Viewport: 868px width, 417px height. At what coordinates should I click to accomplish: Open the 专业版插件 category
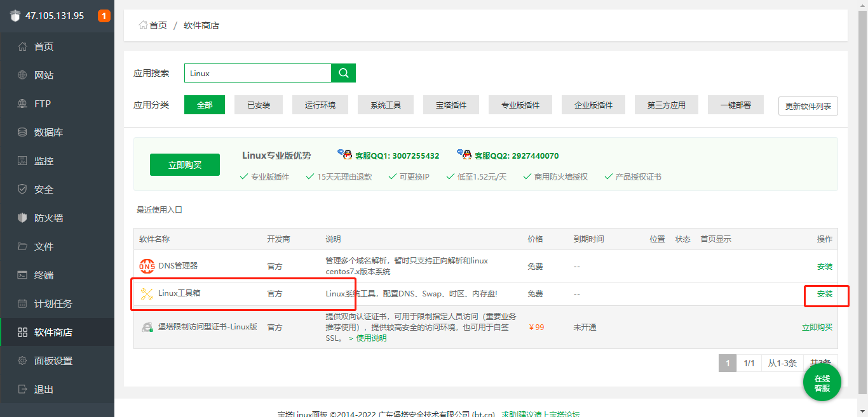[x=520, y=105]
